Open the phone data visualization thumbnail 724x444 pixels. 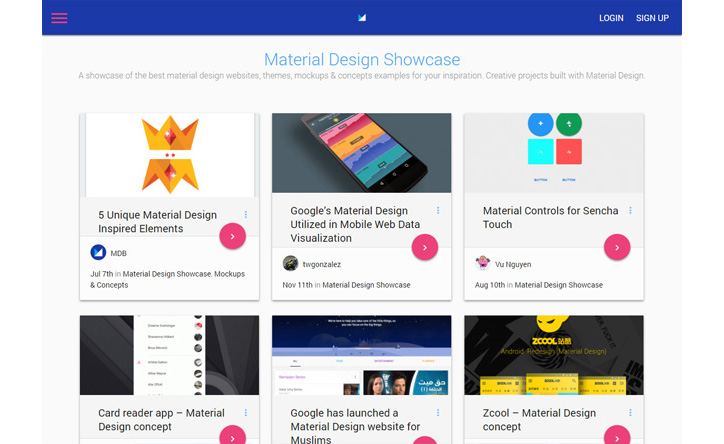click(x=362, y=153)
